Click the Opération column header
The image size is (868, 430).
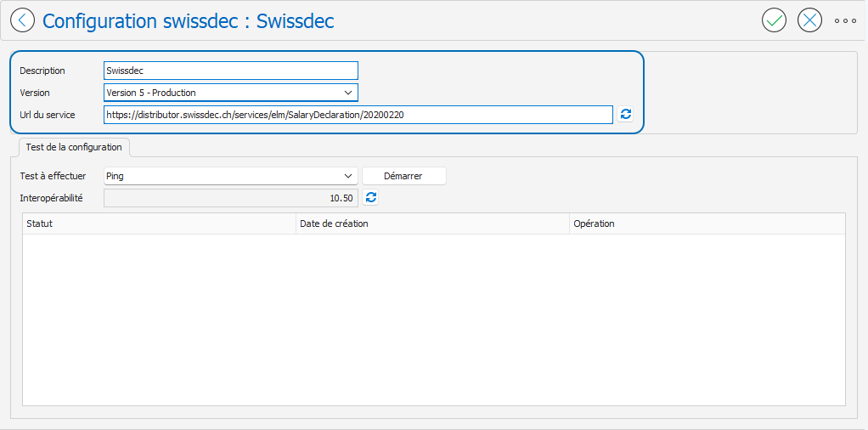click(707, 223)
